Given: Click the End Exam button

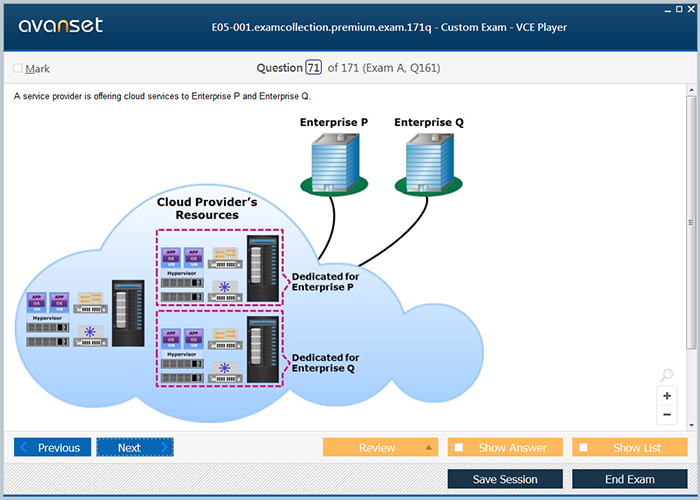Looking at the screenshot, I should (629, 479).
